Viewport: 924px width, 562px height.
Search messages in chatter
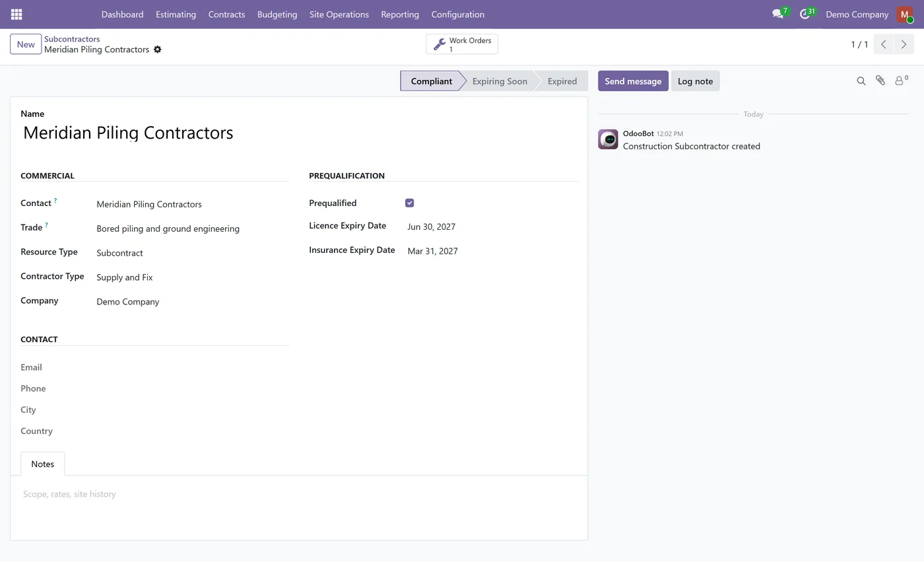[861, 81]
